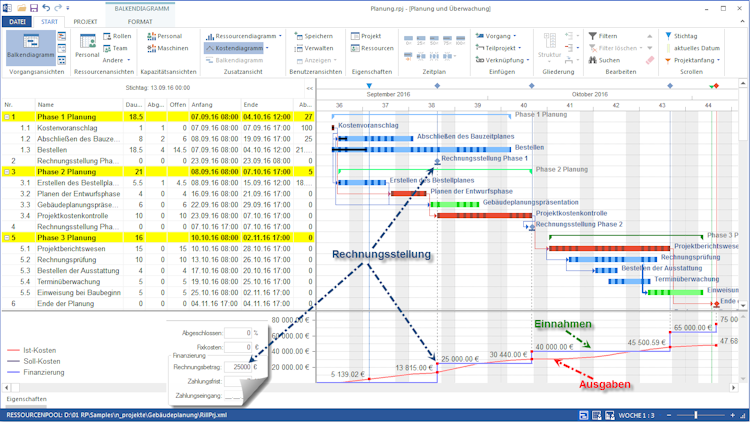Expand Ressourcendiagramm dropdown arrow

click(x=280, y=36)
